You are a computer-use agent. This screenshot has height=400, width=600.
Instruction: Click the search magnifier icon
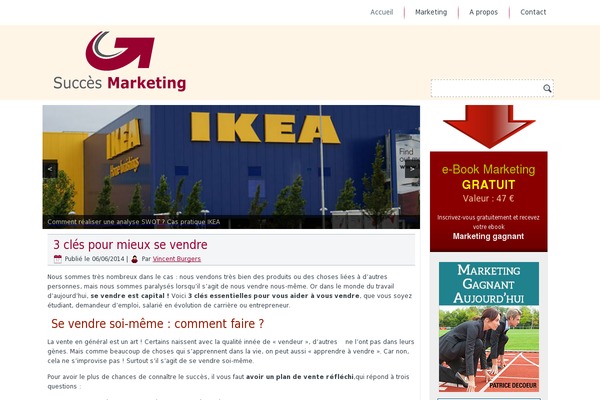(547, 88)
